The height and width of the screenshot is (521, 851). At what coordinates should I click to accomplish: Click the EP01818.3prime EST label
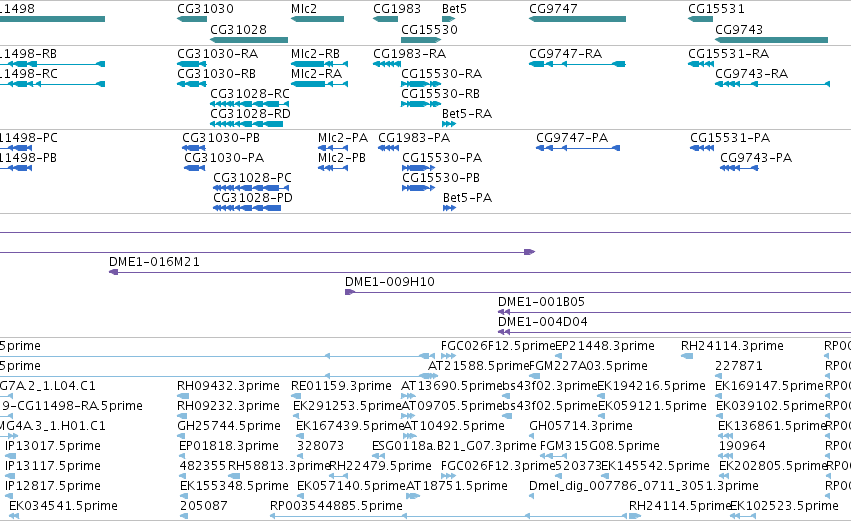point(229,446)
